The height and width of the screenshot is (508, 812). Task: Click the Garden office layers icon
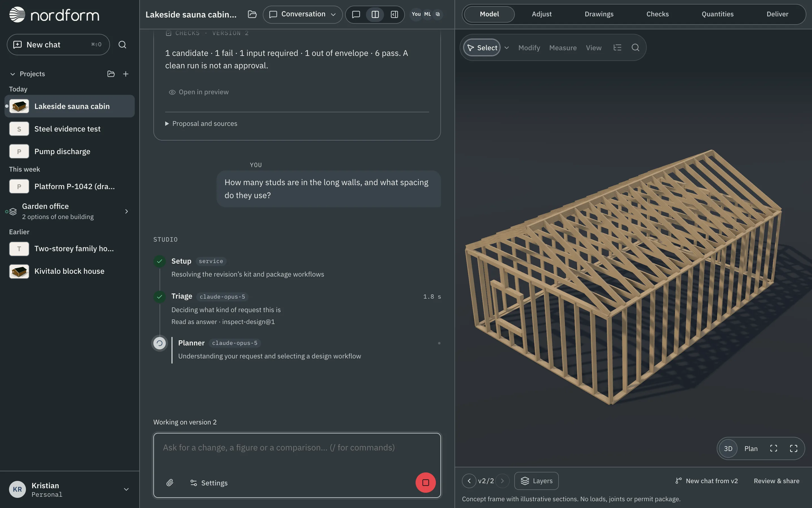pyautogui.click(x=13, y=211)
